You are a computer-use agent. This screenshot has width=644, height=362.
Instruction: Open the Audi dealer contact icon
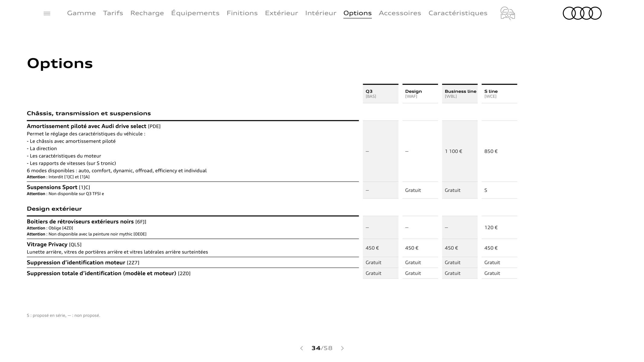[508, 13]
